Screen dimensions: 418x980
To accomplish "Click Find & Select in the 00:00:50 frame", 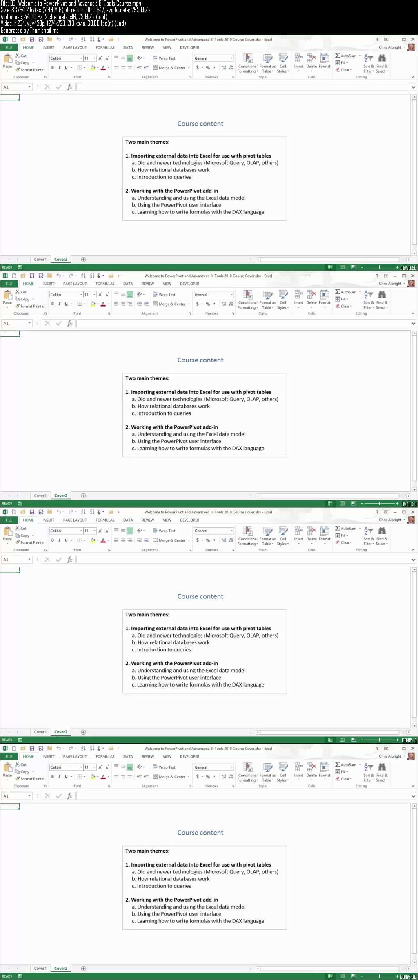I will 382,63.
